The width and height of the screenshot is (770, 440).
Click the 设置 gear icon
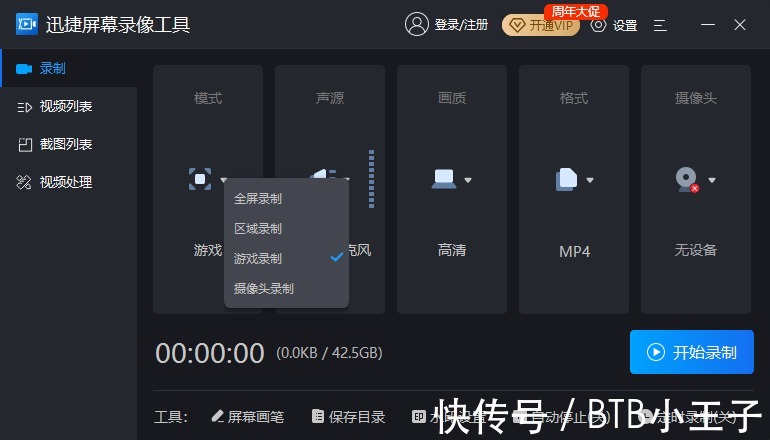598,25
